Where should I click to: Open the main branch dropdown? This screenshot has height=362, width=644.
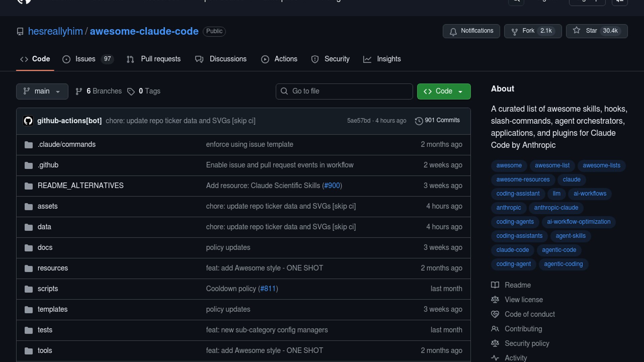point(42,91)
